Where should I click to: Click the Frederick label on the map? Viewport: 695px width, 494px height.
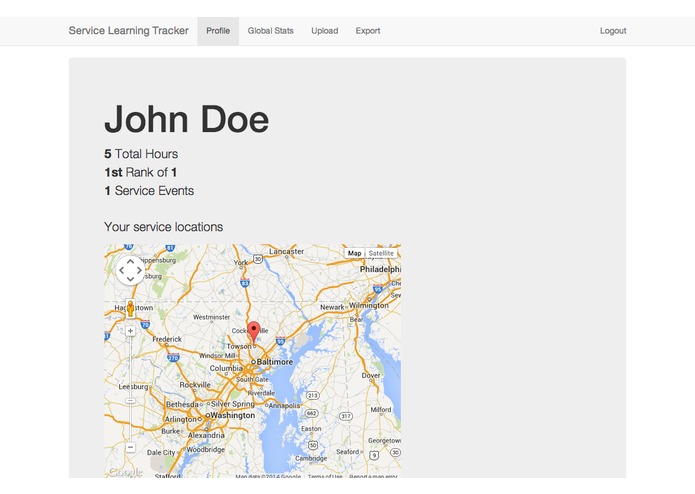tap(167, 339)
